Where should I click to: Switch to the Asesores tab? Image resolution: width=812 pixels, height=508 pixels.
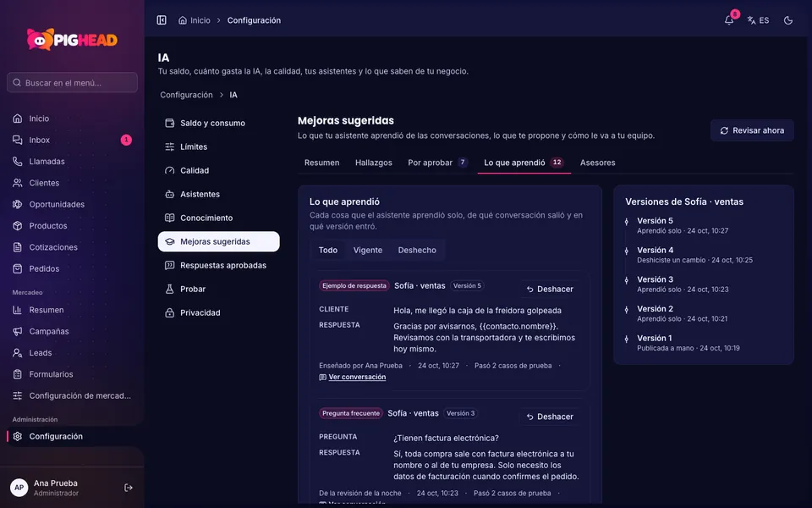click(598, 163)
